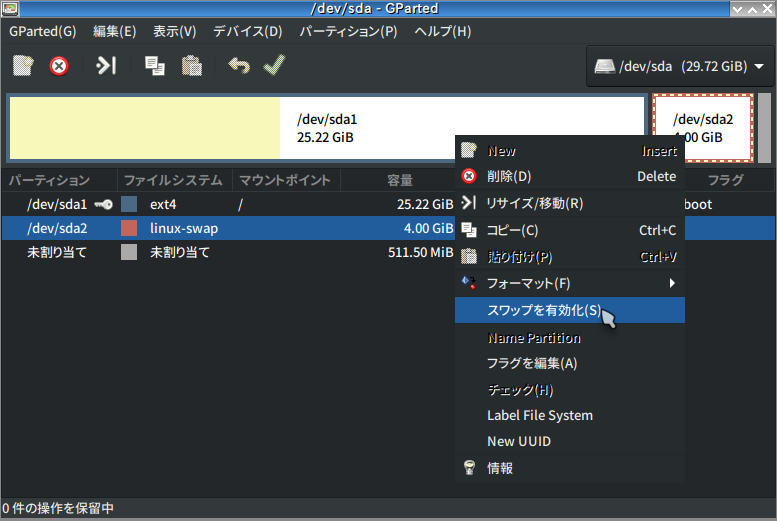Screen dimensions: 777x521
Task: Open the /dev/sda device selector dropdown
Action: coord(679,66)
